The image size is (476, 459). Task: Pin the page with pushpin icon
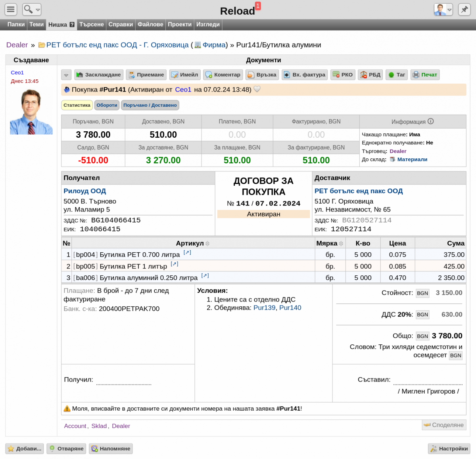pyautogui.click(x=464, y=9)
